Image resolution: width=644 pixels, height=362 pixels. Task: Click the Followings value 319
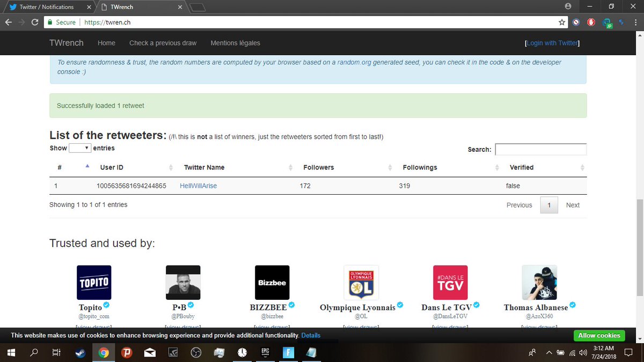pos(405,186)
